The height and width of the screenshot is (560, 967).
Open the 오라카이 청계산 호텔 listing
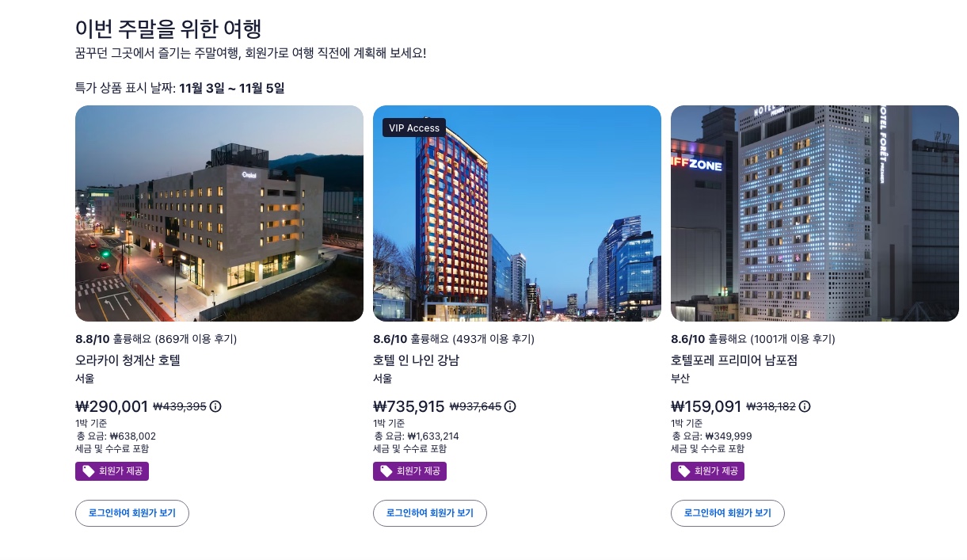128,360
